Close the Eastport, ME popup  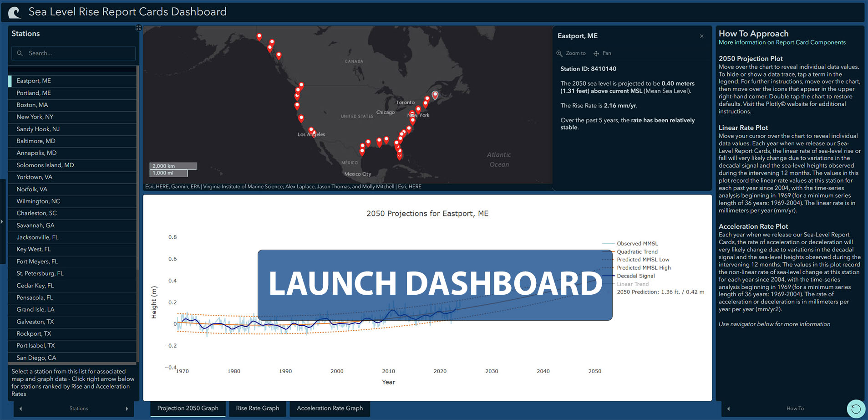(701, 36)
